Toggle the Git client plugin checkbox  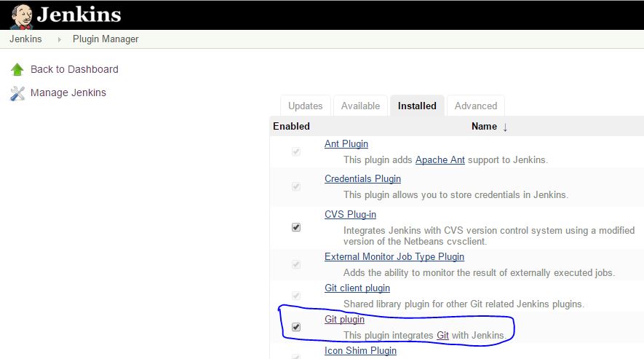(x=296, y=296)
